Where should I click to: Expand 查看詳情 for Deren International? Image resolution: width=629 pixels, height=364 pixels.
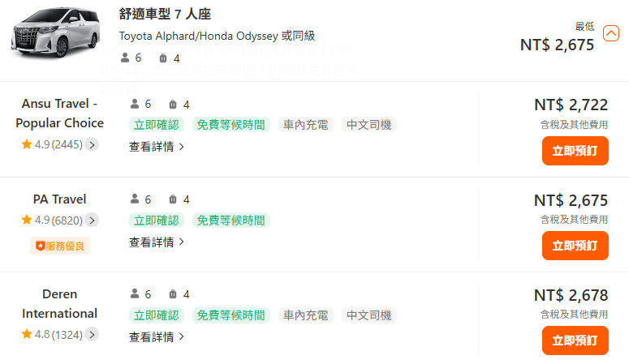click(x=157, y=337)
